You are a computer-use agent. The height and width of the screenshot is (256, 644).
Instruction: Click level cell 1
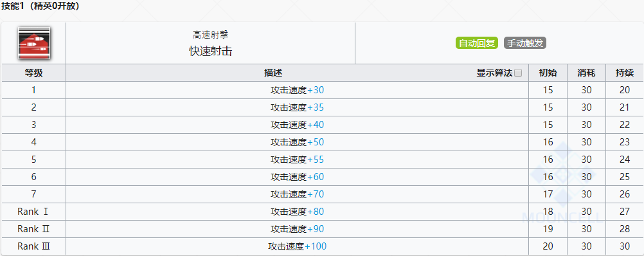click(33, 90)
